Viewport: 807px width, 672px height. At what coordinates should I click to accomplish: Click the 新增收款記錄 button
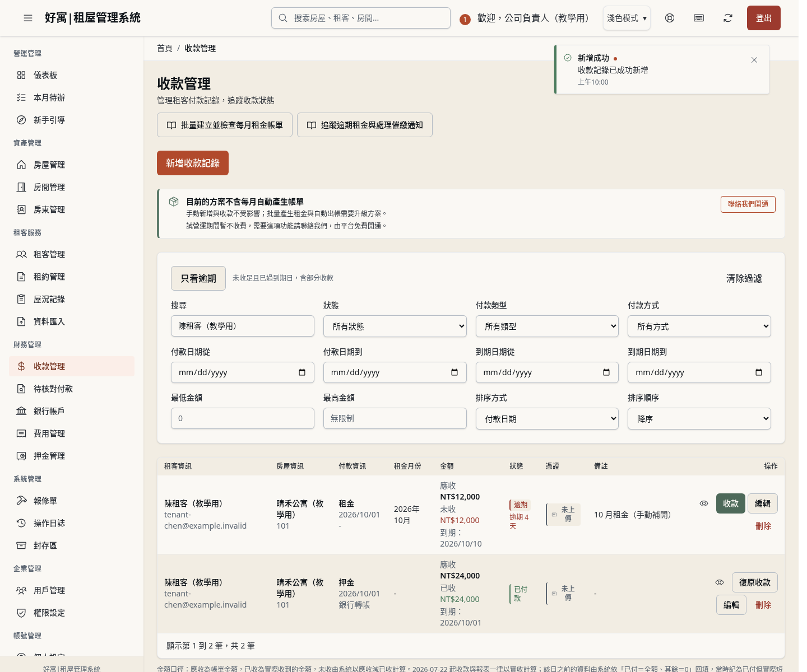193,163
